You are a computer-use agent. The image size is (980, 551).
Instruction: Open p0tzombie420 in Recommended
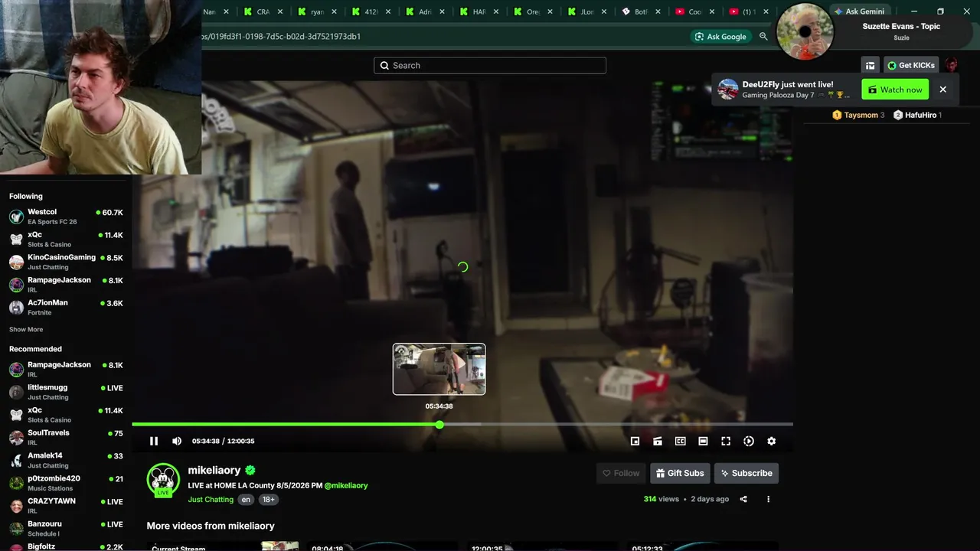coord(66,483)
